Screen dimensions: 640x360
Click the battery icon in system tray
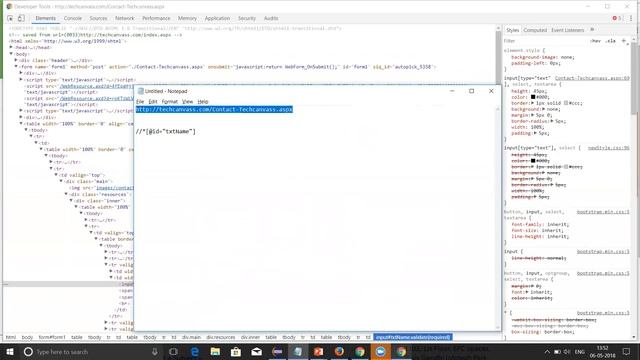point(557,352)
